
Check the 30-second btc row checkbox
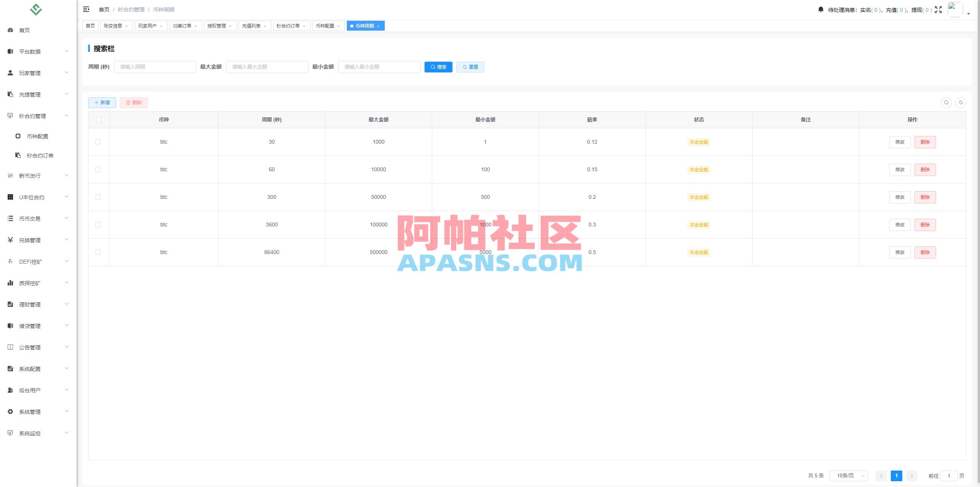[x=99, y=142]
